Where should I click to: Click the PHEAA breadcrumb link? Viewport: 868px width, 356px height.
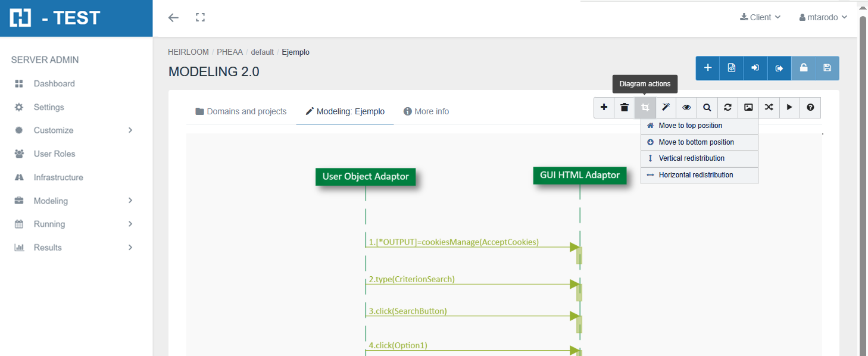230,52
